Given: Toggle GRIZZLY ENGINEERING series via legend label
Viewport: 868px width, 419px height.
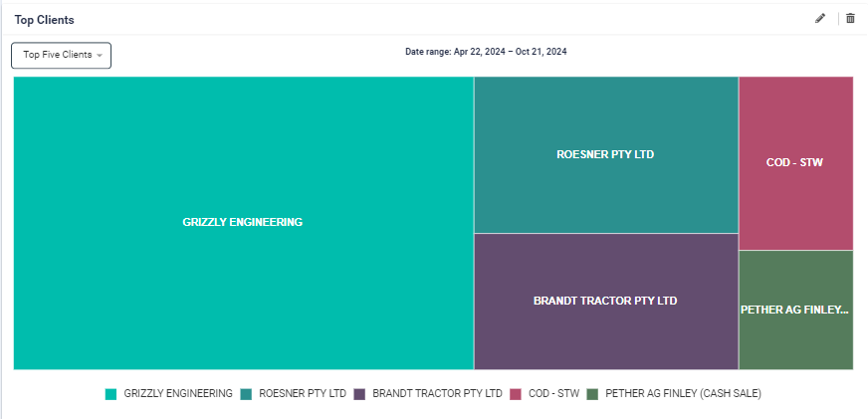Looking at the screenshot, I should [x=177, y=394].
